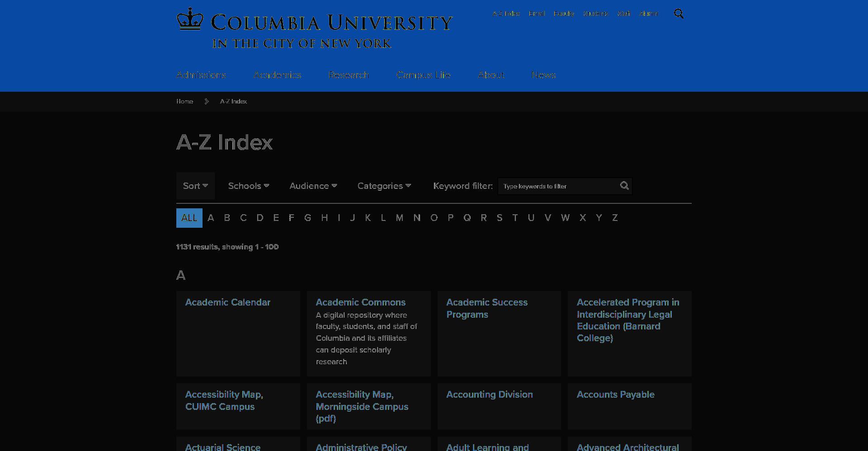The height and width of the screenshot is (451, 868).
Task: Filter index by letter K
Action: (x=368, y=218)
